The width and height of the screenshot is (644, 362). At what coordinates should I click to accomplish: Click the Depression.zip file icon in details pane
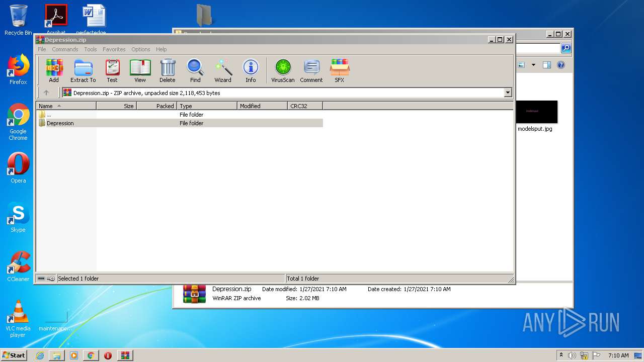pyautogui.click(x=194, y=294)
